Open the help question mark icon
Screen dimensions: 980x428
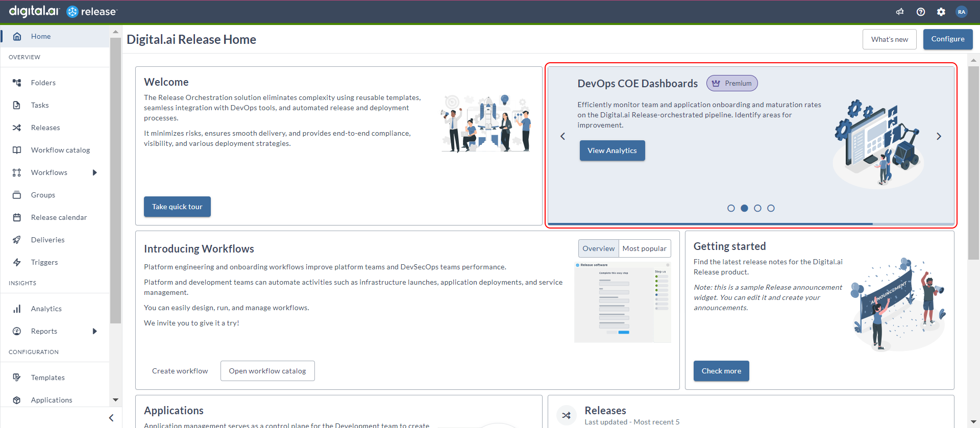(921, 12)
